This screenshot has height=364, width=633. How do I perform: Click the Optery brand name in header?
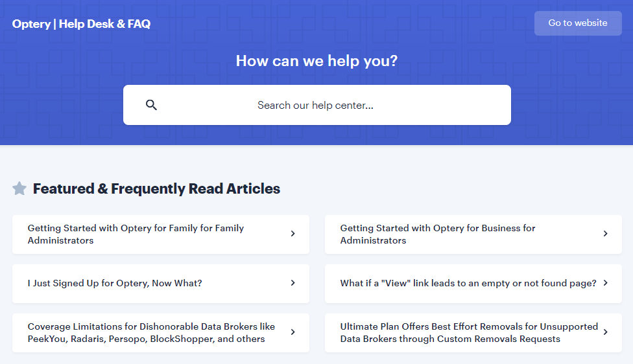coord(32,24)
